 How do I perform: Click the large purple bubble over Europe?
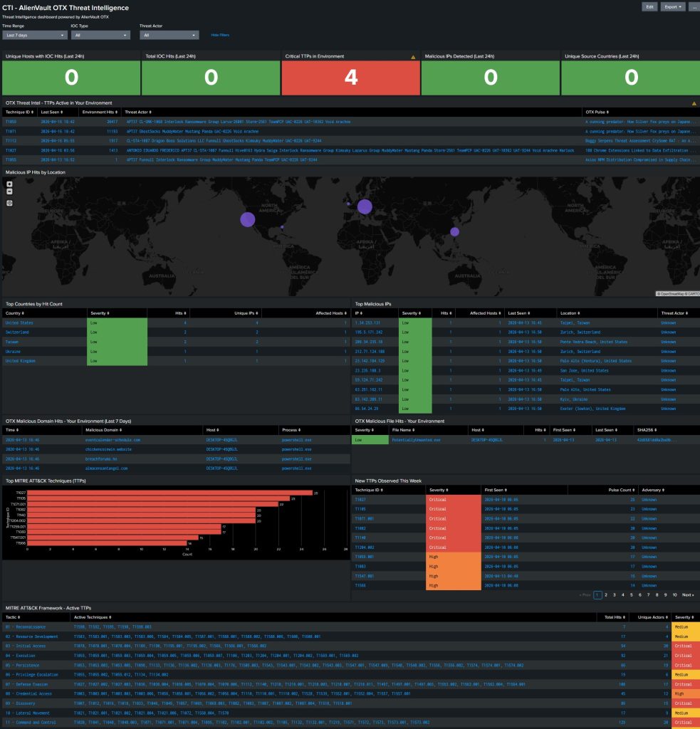tap(365, 206)
